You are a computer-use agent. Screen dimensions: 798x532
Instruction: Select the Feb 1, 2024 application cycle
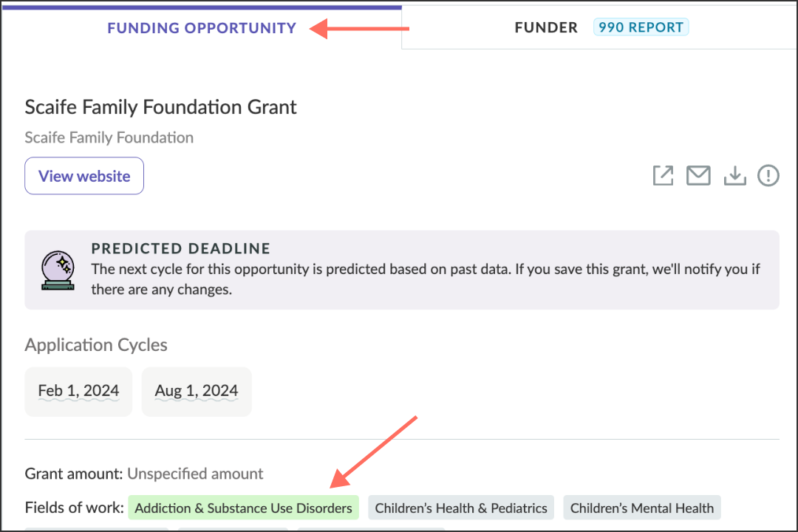tap(78, 392)
